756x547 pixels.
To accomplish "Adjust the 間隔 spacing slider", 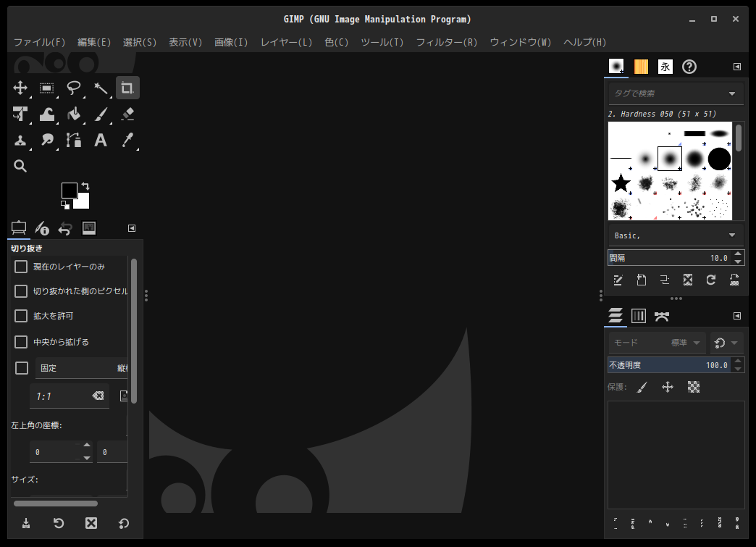I will point(669,258).
